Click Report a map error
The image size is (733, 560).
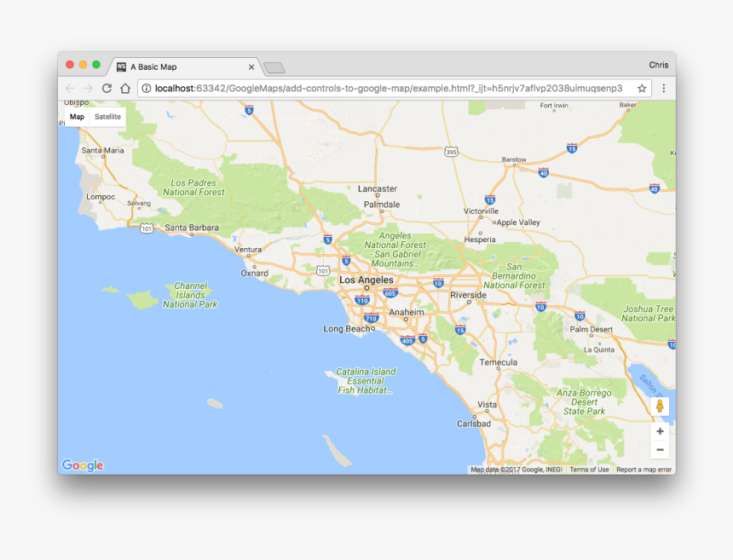[643, 469]
